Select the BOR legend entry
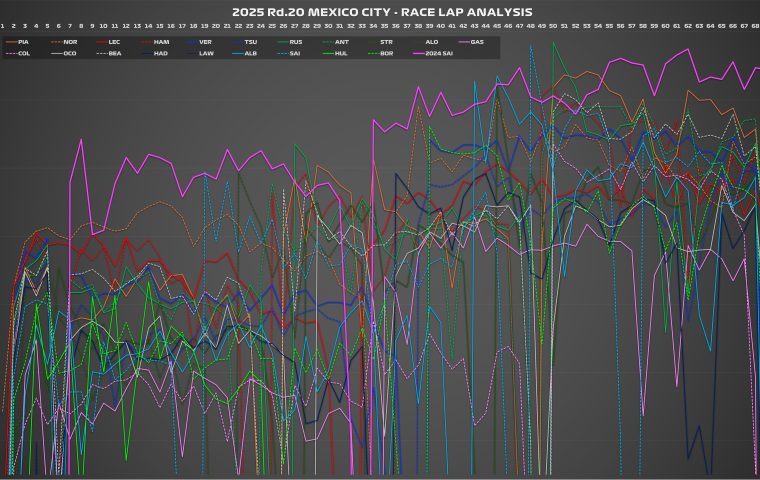This screenshot has height=480, width=760. pos(386,52)
